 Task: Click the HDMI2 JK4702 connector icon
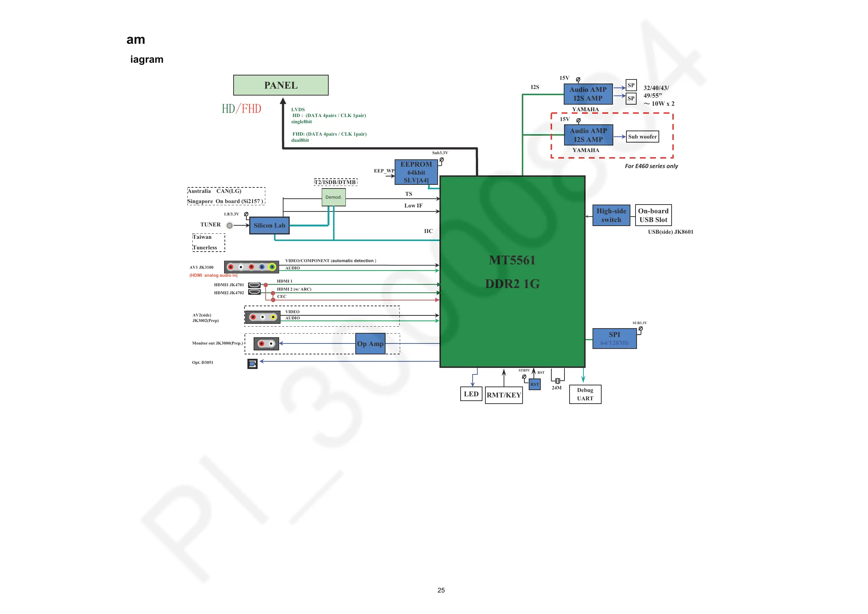(x=254, y=292)
